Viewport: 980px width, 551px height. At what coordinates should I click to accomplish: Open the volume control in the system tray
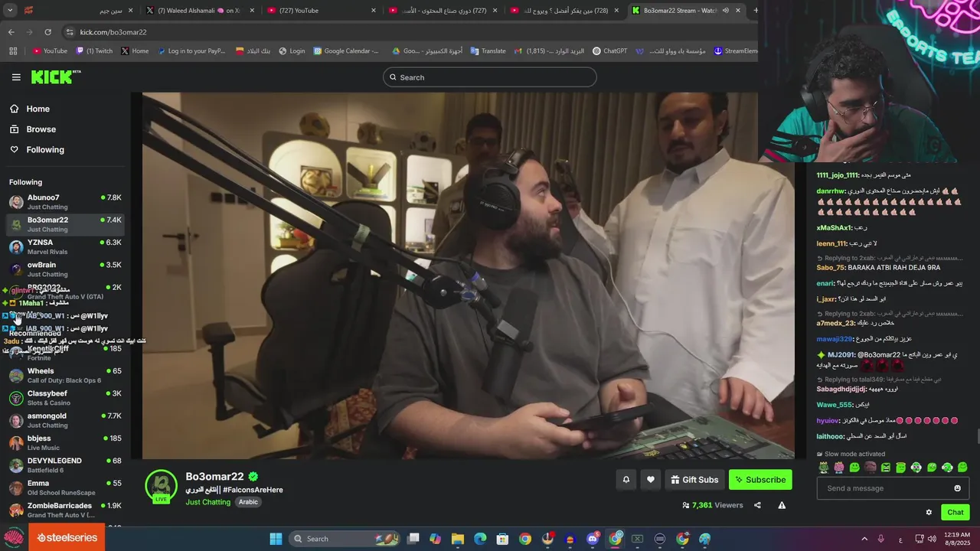(x=932, y=539)
